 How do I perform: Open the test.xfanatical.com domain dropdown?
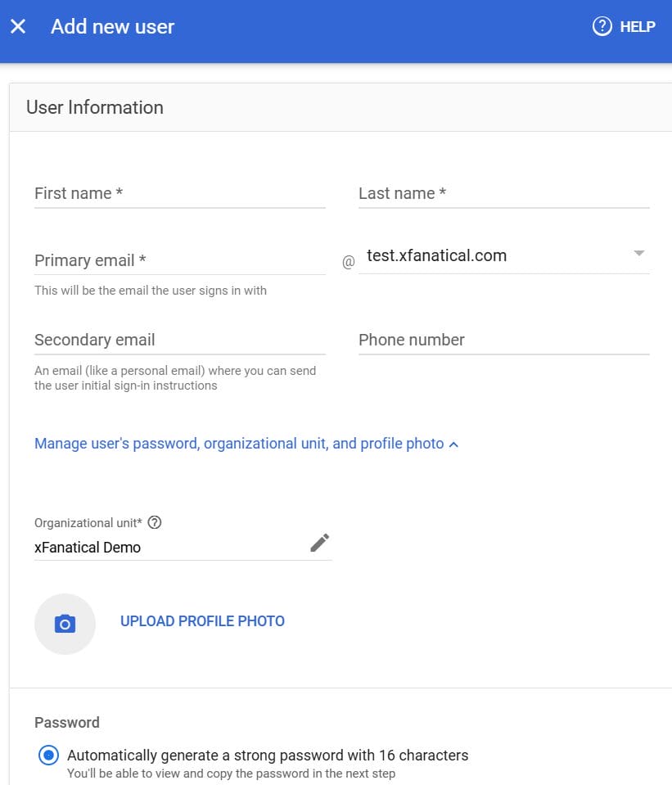point(491,256)
